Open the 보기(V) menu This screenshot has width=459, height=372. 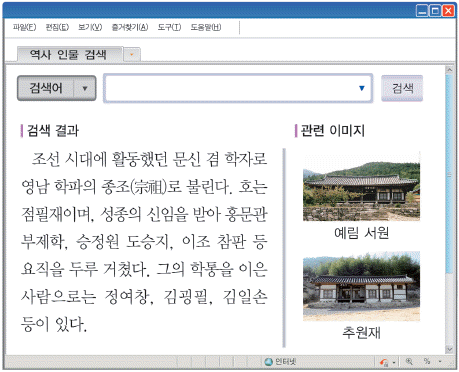point(90,27)
